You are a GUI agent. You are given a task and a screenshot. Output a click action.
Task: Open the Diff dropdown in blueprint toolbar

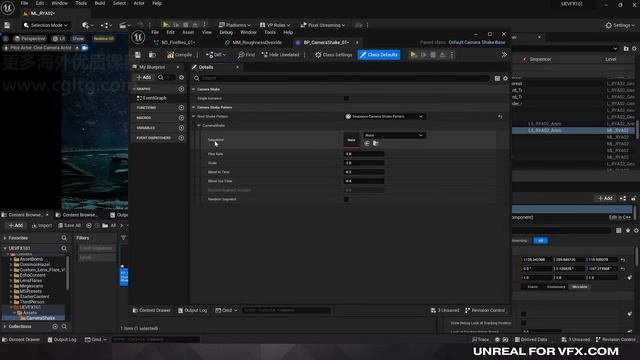pos(216,55)
